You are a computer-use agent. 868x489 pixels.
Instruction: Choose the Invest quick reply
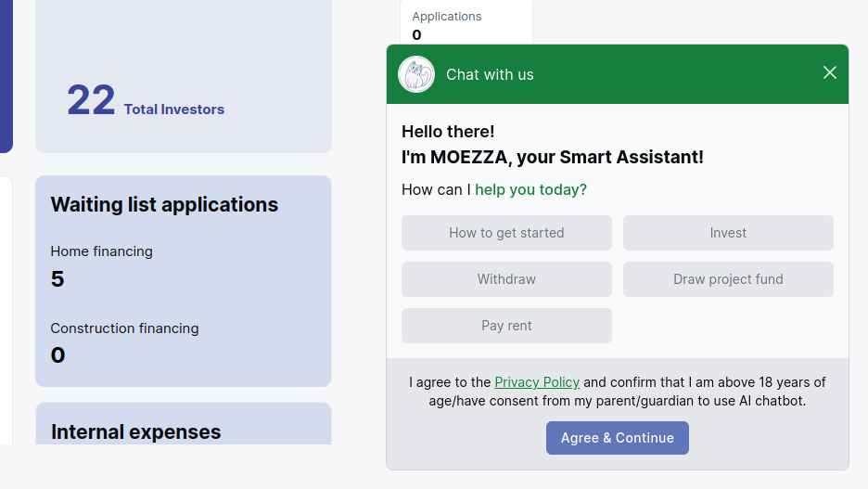(728, 233)
